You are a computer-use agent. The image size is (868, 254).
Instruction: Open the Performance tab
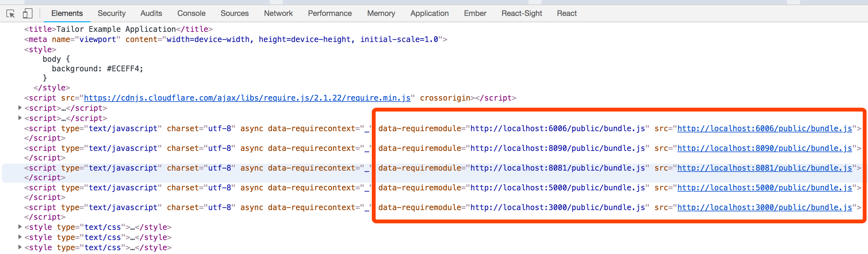(330, 13)
